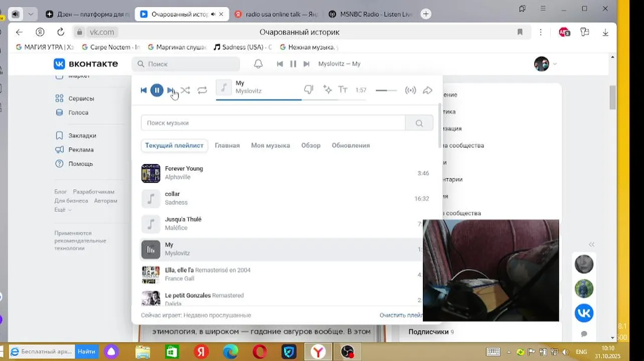
Task: Show lyrics with the Tт icon
Action: tap(343, 90)
